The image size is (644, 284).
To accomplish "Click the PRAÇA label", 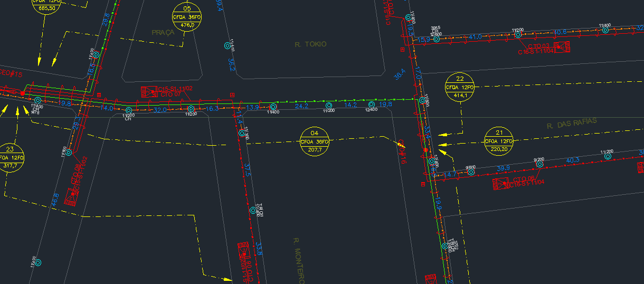I will (x=163, y=33).
